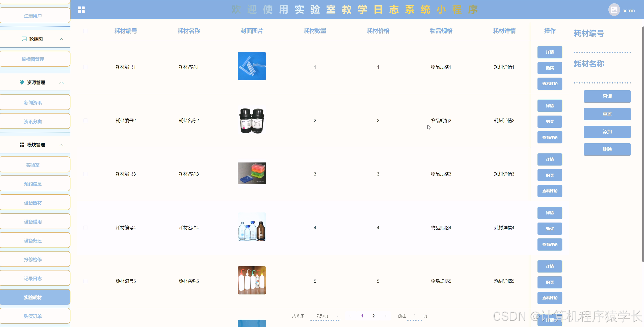Check the row checkbox for 耗材编号2
This screenshot has width=644, height=327.
coord(86,121)
